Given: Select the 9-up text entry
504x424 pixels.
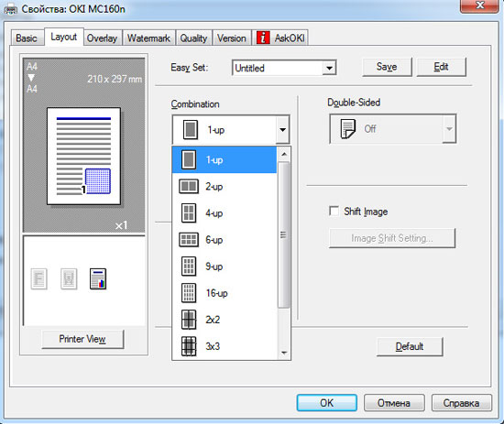Looking at the screenshot, I should 214,266.
